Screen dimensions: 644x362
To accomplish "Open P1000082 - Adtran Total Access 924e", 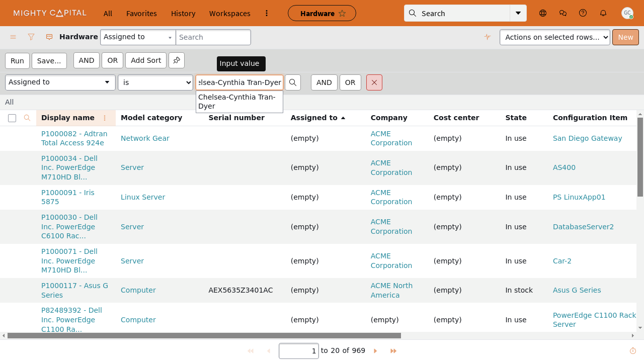I will 74,138.
